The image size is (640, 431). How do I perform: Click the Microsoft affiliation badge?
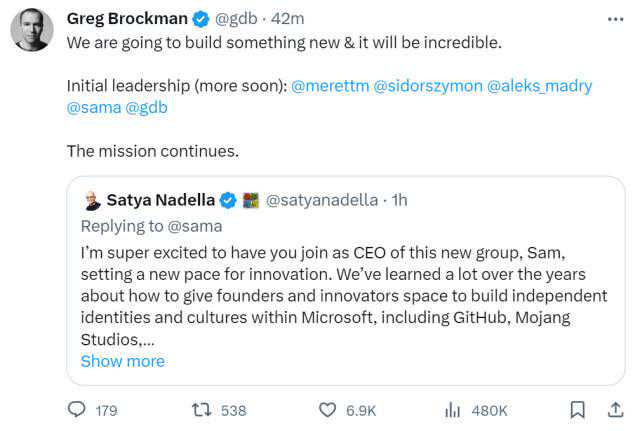tap(251, 200)
